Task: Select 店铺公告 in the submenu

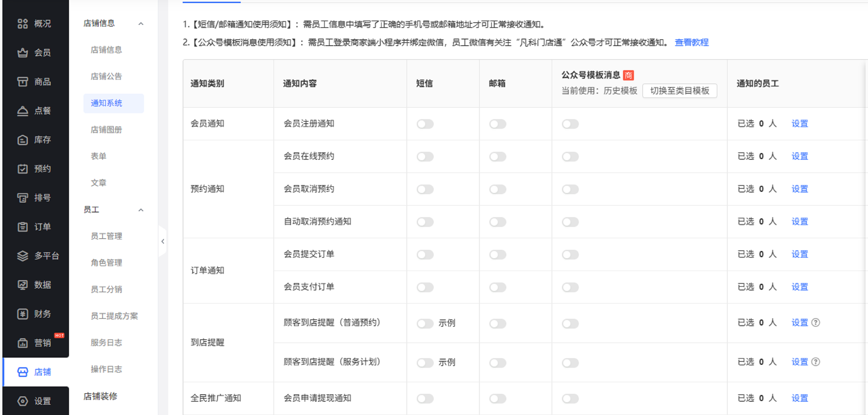Action: [x=106, y=77]
